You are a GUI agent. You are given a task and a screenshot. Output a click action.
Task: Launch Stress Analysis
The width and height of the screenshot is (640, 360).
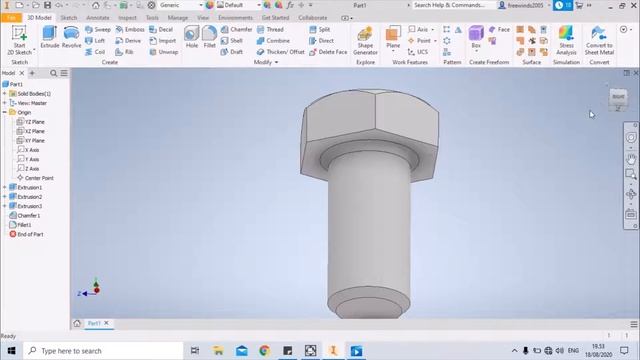566,40
